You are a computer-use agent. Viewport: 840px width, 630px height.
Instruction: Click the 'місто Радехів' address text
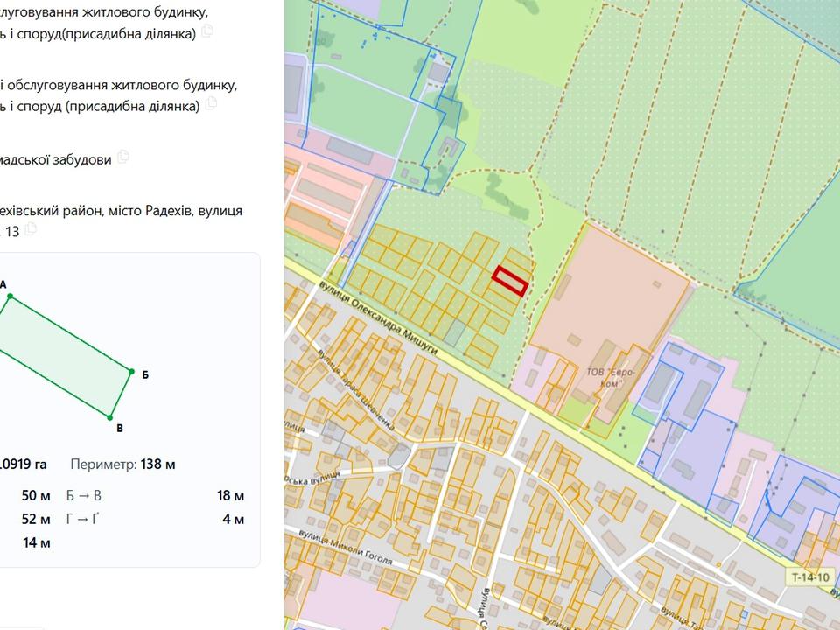150,211
